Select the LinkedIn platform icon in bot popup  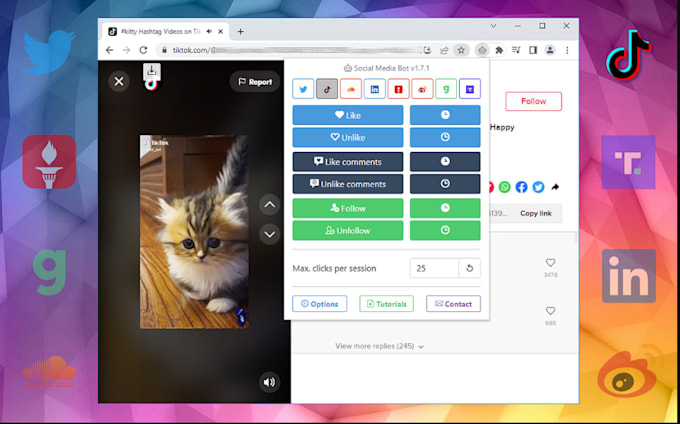pyautogui.click(x=375, y=89)
